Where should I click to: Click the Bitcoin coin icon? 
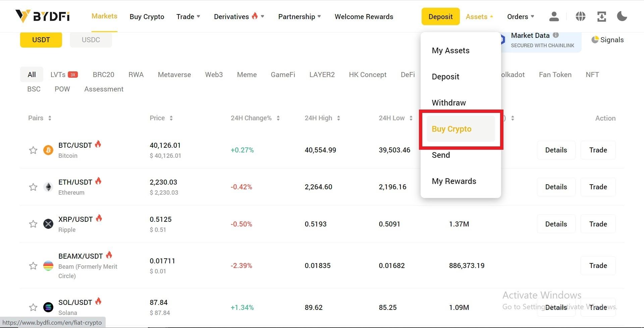click(x=48, y=150)
